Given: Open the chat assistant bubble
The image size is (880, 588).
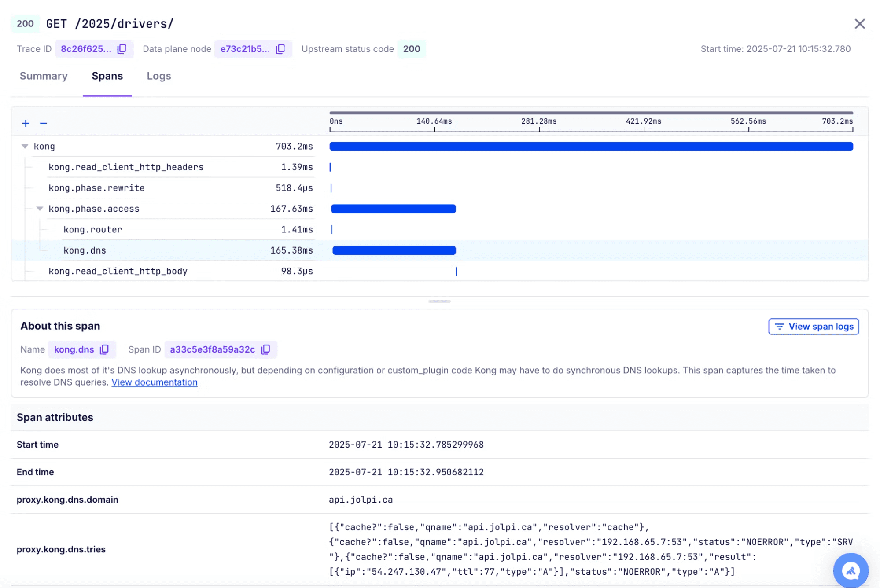Looking at the screenshot, I should click(851, 570).
